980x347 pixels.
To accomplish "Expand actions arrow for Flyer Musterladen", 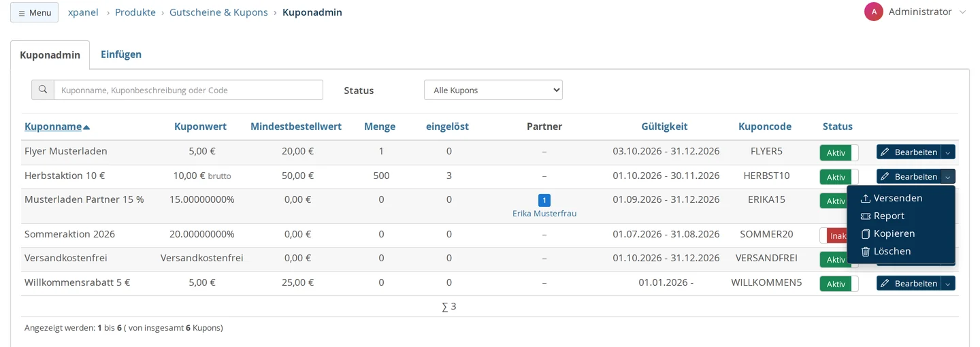I will tap(948, 152).
